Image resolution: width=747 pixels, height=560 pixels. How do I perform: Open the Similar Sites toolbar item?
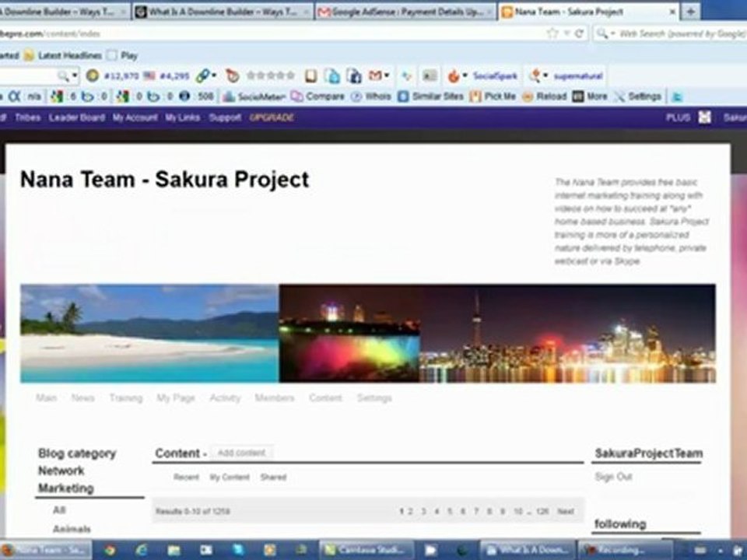pos(430,96)
